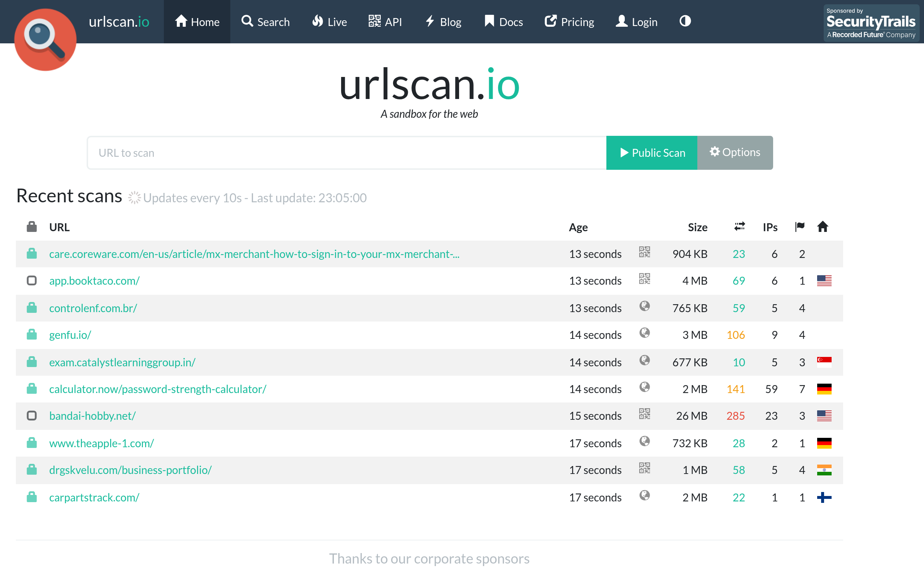Click the lock icon in table header
924x578 pixels.
tap(32, 227)
